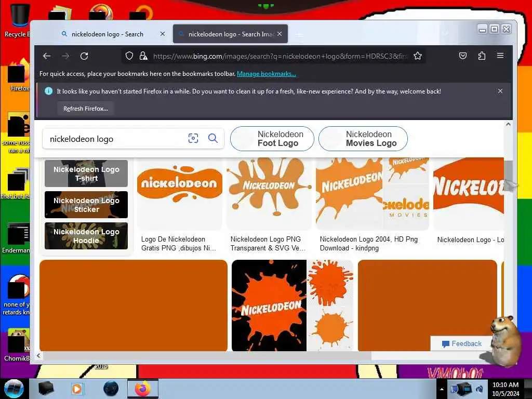Submit search with the magnifier icon

[x=212, y=138]
